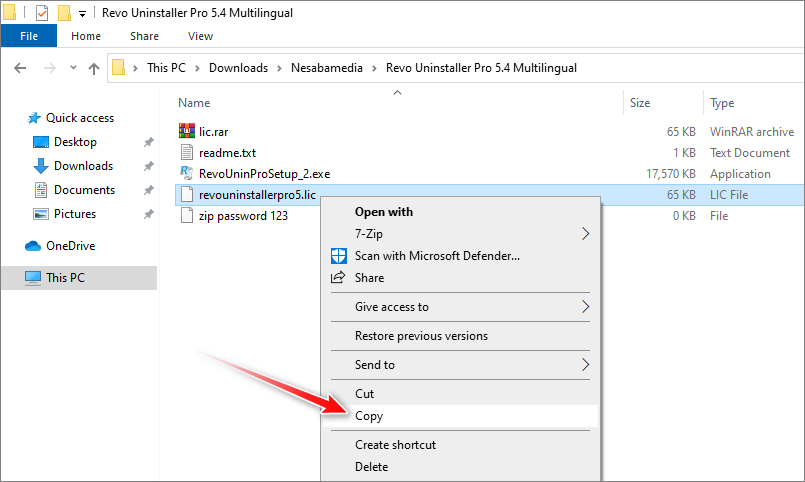Click the folder icon in address bar
This screenshot has height=482, width=805.
[119, 68]
